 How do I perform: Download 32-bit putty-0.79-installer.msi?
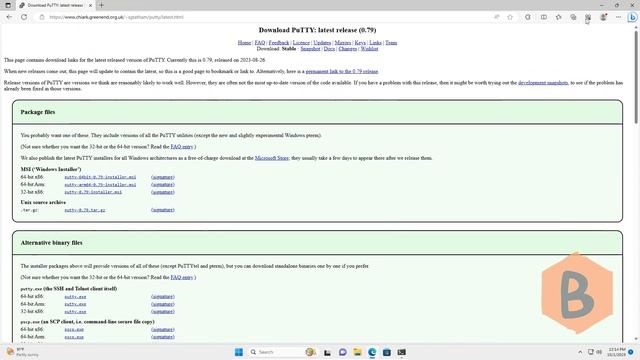click(x=93, y=192)
